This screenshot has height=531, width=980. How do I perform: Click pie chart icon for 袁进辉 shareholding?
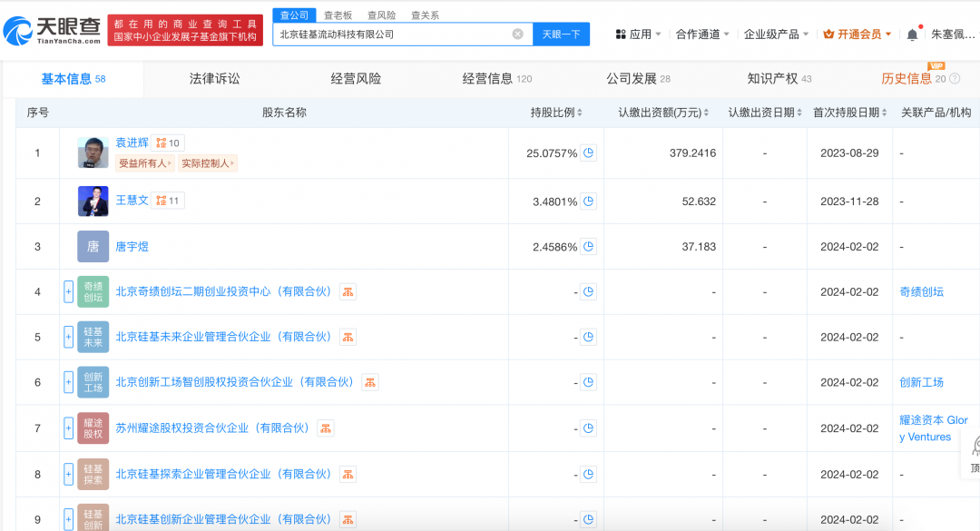coord(589,152)
